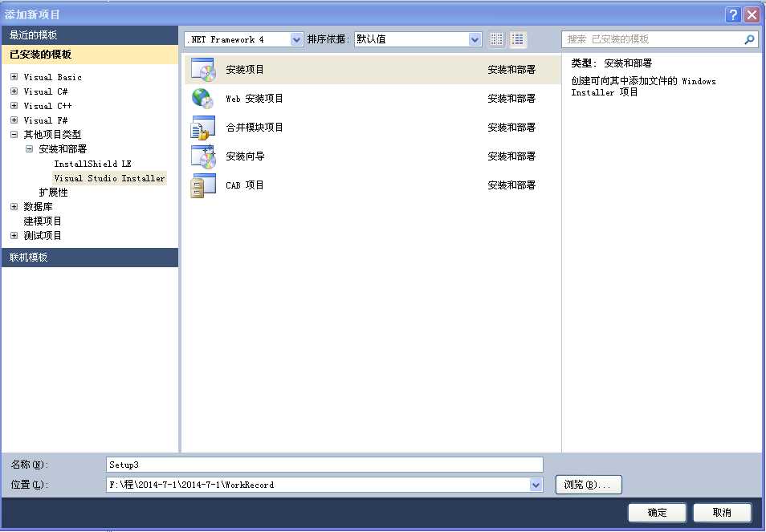Click 安装和部署 type in CAB 项目 row

[x=511, y=185]
